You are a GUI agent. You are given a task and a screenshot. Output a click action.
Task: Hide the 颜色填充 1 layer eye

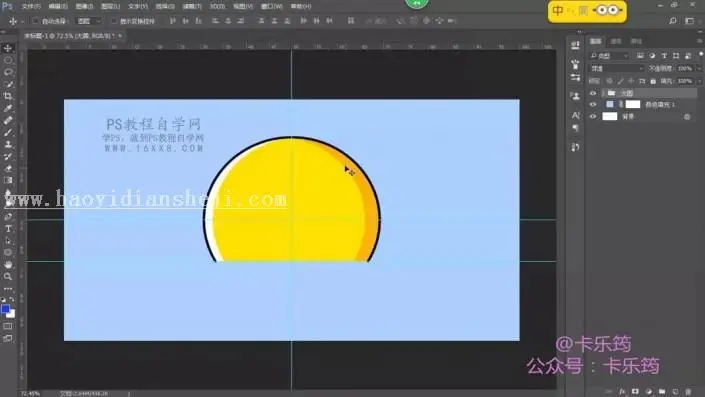tap(593, 104)
